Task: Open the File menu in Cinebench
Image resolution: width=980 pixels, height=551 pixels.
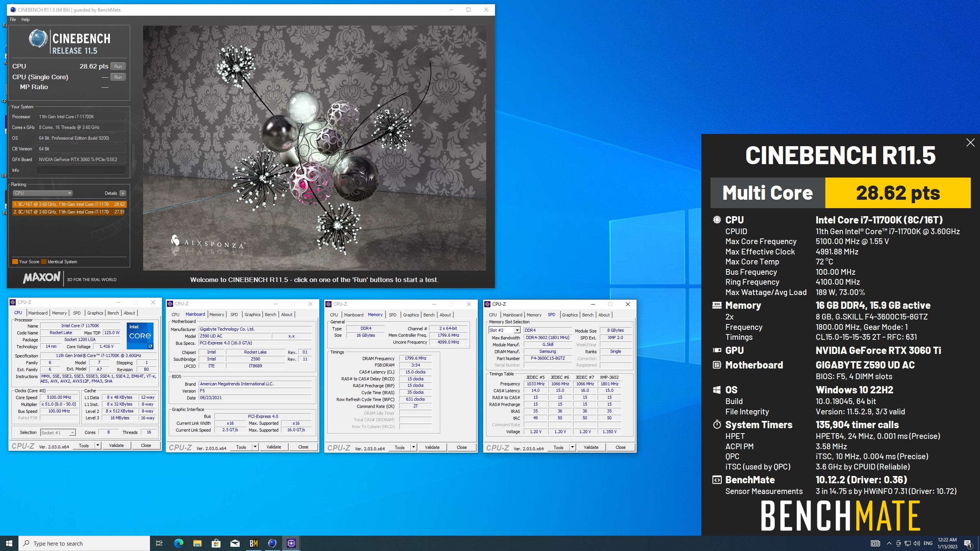Action: tap(13, 20)
